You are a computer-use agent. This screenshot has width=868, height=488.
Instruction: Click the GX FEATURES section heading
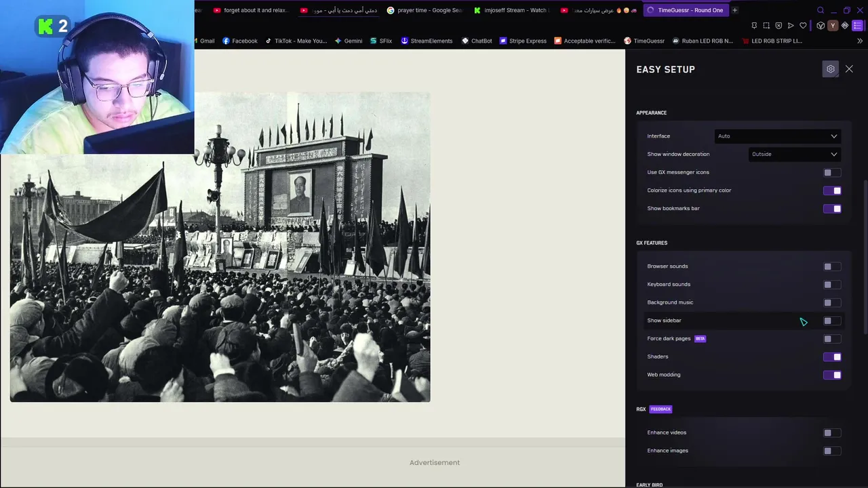[652, 243]
